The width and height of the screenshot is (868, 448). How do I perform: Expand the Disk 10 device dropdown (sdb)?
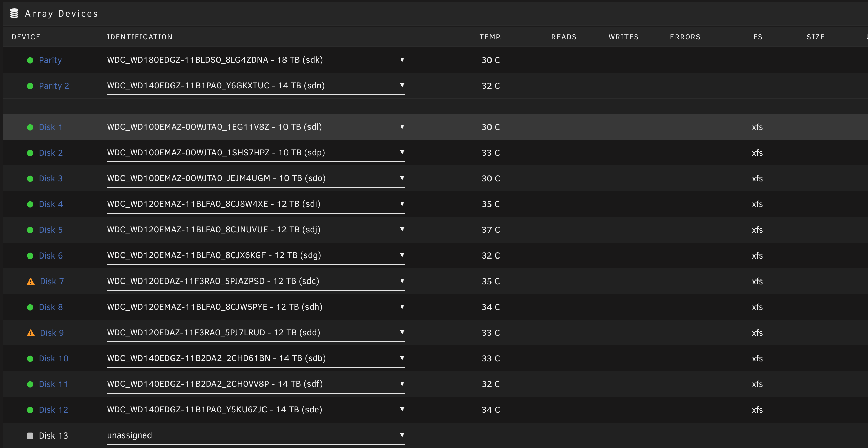[x=255, y=359]
